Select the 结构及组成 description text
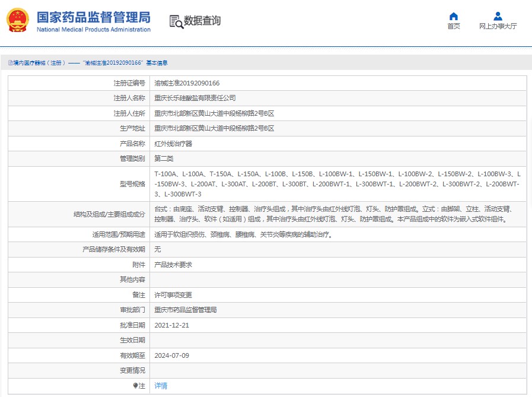 [x=333, y=214]
